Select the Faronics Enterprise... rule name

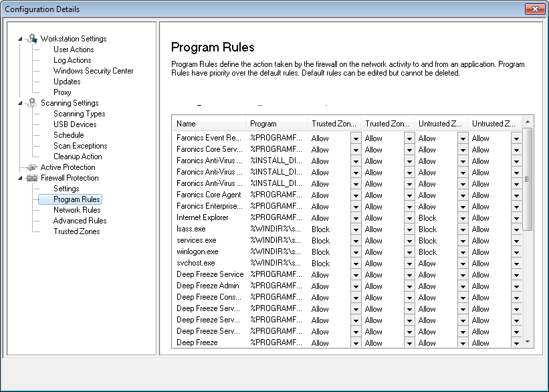(x=209, y=206)
